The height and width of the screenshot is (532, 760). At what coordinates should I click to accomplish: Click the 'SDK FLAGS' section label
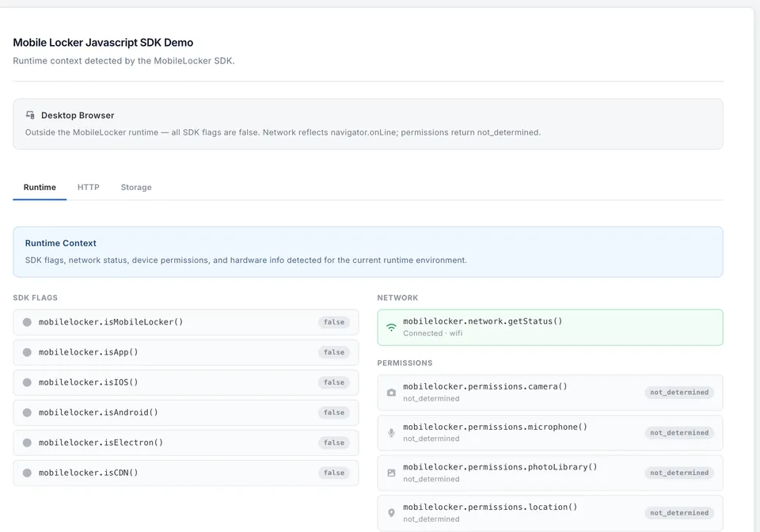tap(36, 298)
